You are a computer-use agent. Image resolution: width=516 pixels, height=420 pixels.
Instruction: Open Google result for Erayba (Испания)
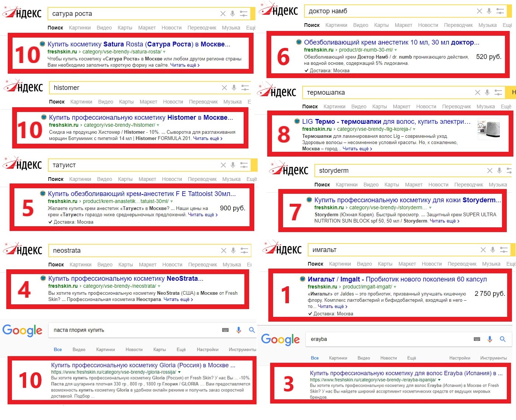click(x=406, y=373)
